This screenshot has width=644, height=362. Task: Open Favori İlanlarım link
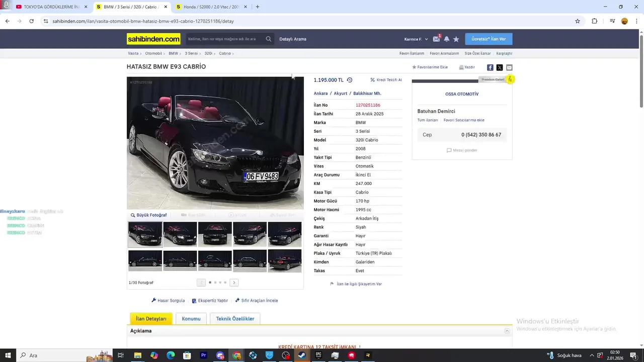pyautogui.click(x=412, y=53)
